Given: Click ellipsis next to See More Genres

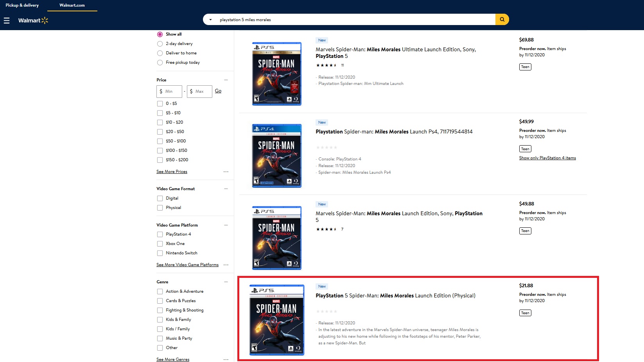Looking at the screenshot, I should 226,360.
